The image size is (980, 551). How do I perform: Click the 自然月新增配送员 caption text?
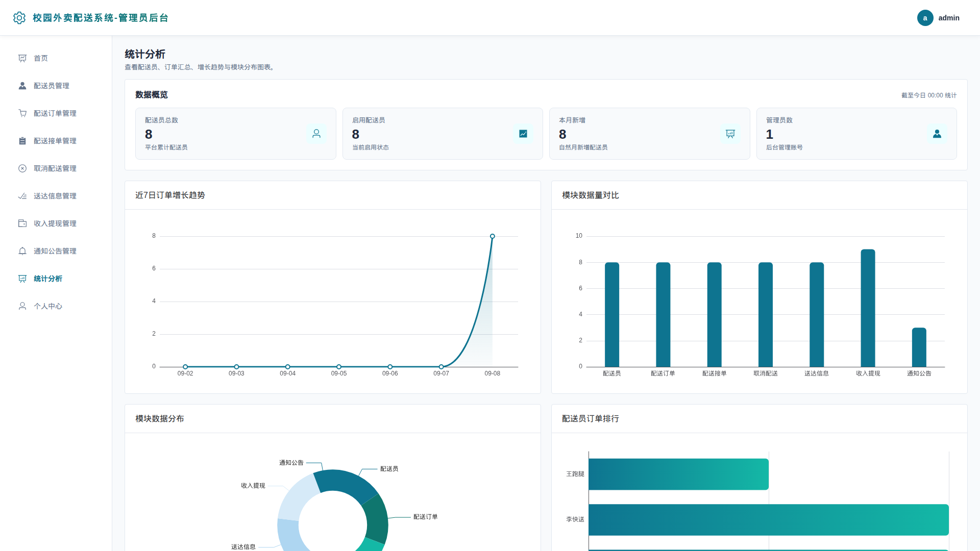click(583, 147)
